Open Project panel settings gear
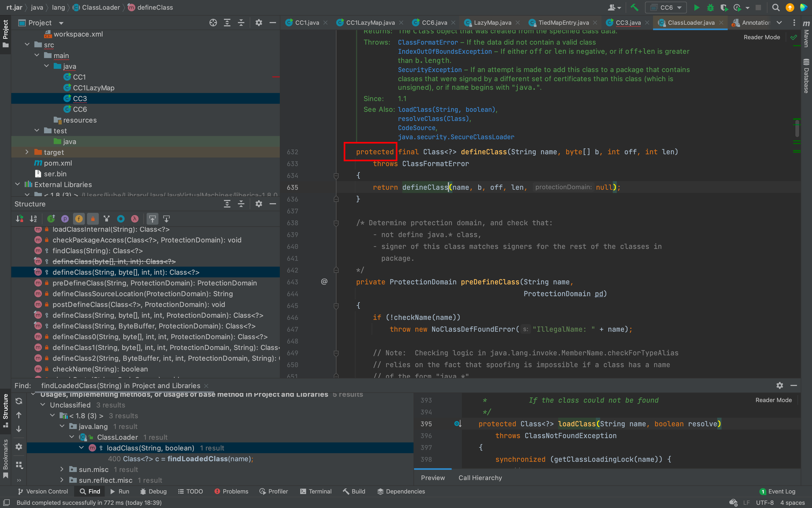Viewport: 812px width, 508px height. 259,23
